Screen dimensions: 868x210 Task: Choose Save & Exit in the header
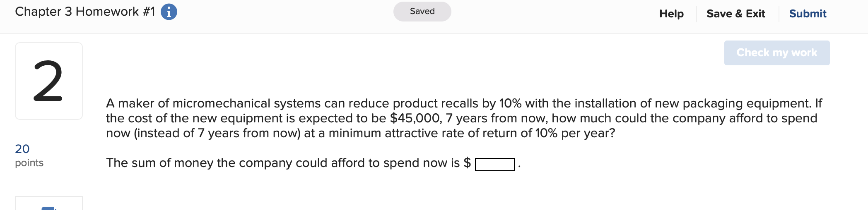tap(735, 14)
